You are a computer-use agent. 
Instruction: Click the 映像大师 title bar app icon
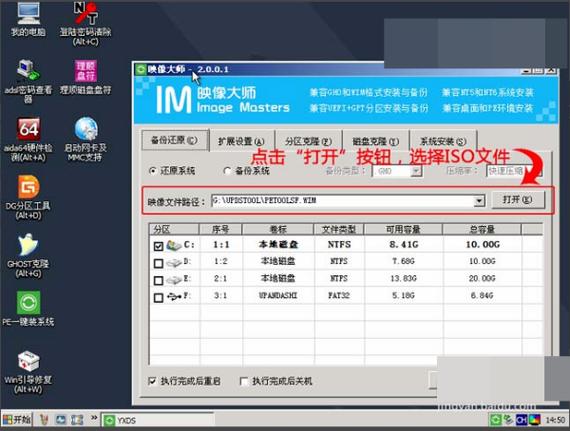pyautogui.click(x=140, y=69)
